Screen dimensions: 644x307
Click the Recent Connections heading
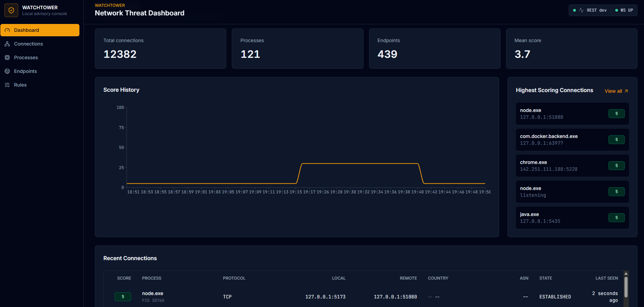(130, 258)
